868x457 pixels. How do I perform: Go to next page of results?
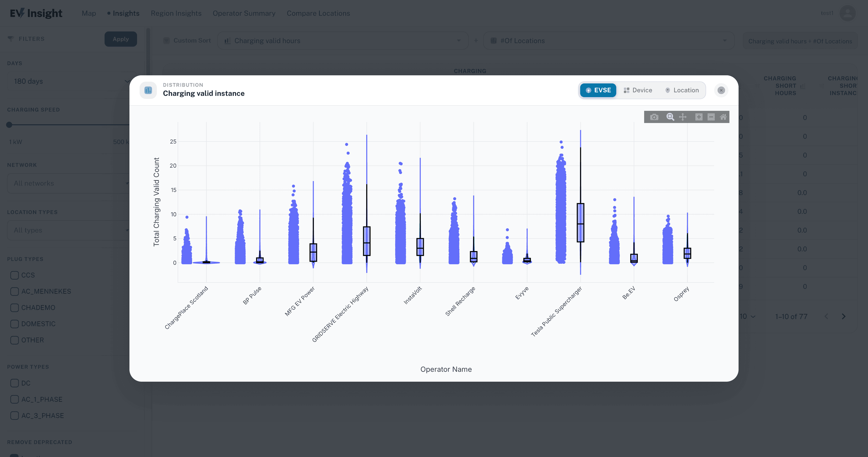coord(843,317)
